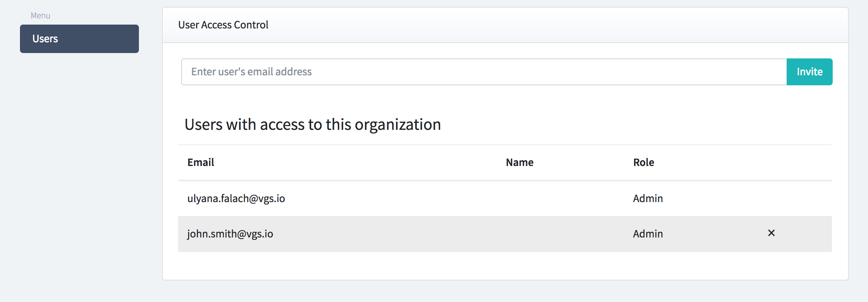Click the Email column header
Image resolution: width=868 pixels, height=302 pixels.
click(x=201, y=162)
